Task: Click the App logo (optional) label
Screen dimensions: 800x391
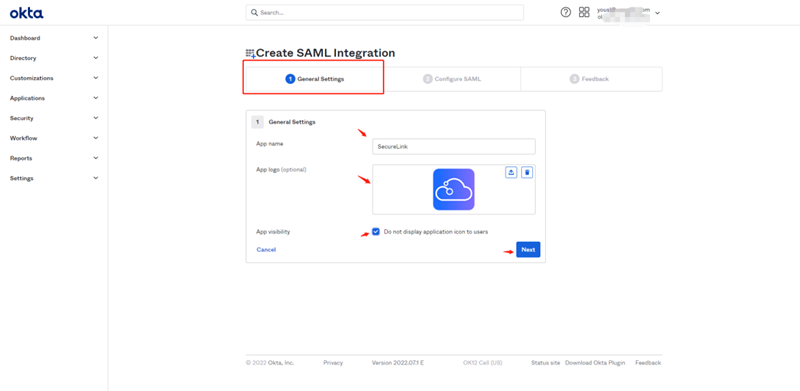Action: point(281,169)
